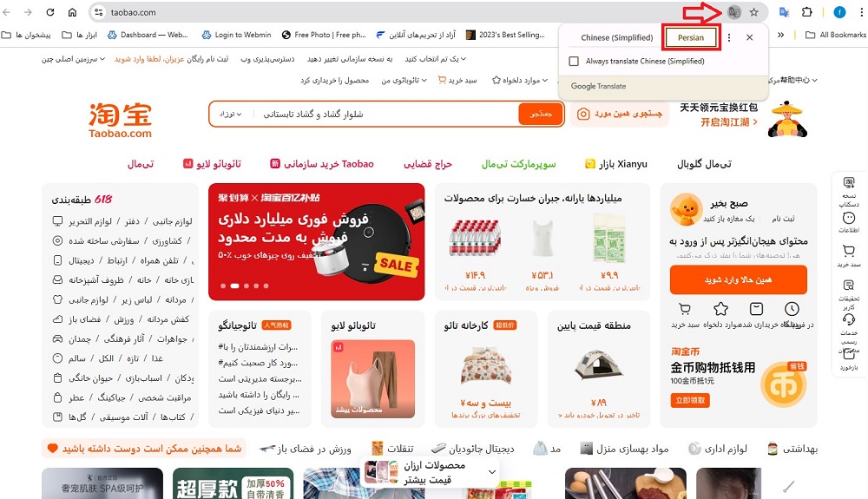Open the Chrome extensions puzzle icon
868x499 pixels.
pyautogui.click(x=807, y=12)
